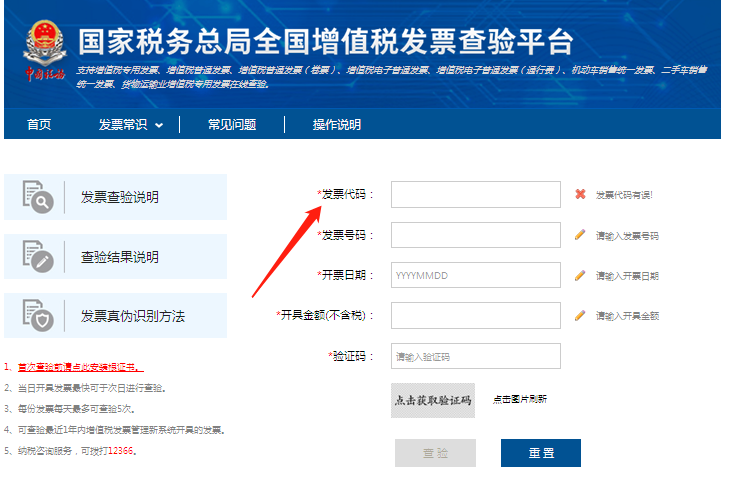The height and width of the screenshot is (501, 737).
Task: Click the 发票查验说明 document search icon
Action: [38, 196]
